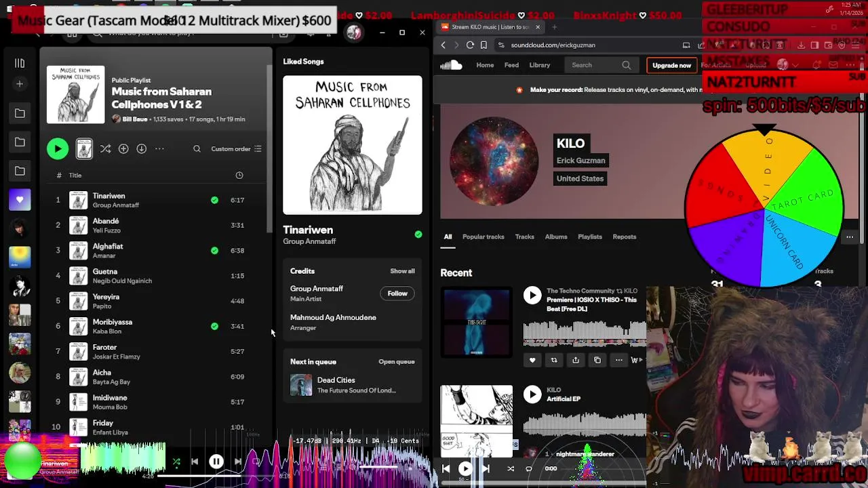Toggle repeat in SoundCloud bottom player
The image size is (868, 488).
point(529,468)
